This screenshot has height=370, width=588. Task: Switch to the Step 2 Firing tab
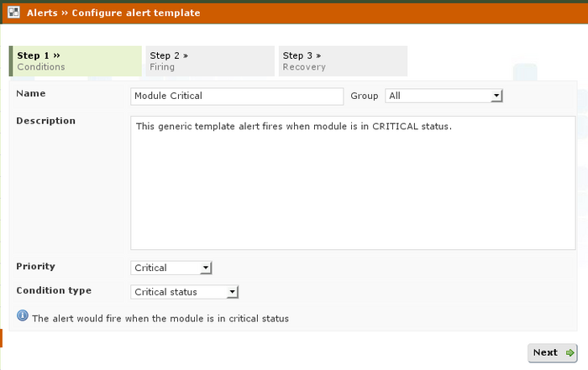[x=210, y=61]
